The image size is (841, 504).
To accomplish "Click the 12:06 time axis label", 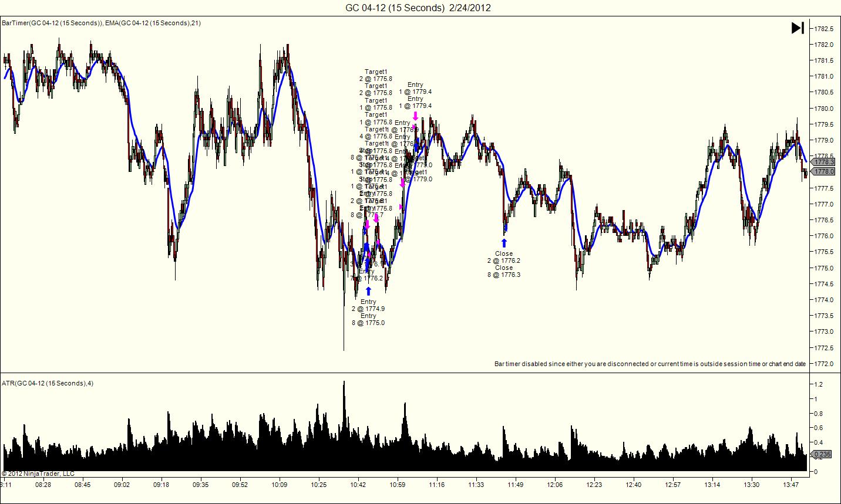I will coord(555,485).
